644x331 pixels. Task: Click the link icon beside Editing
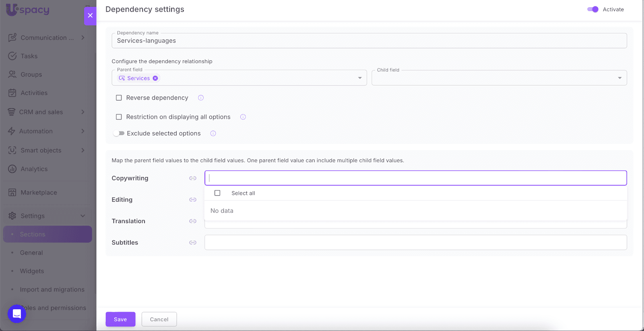[x=193, y=199]
